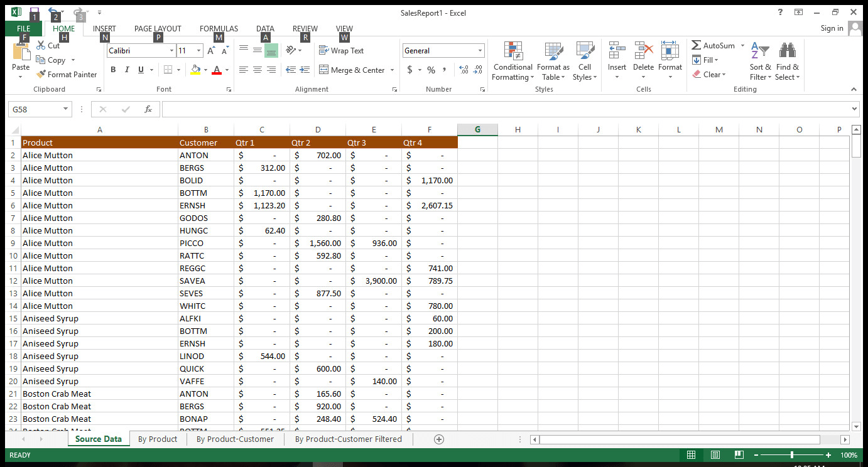Open the FORMULAS ribbon tab
Viewport: 868px width, 467px height.
click(x=219, y=28)
